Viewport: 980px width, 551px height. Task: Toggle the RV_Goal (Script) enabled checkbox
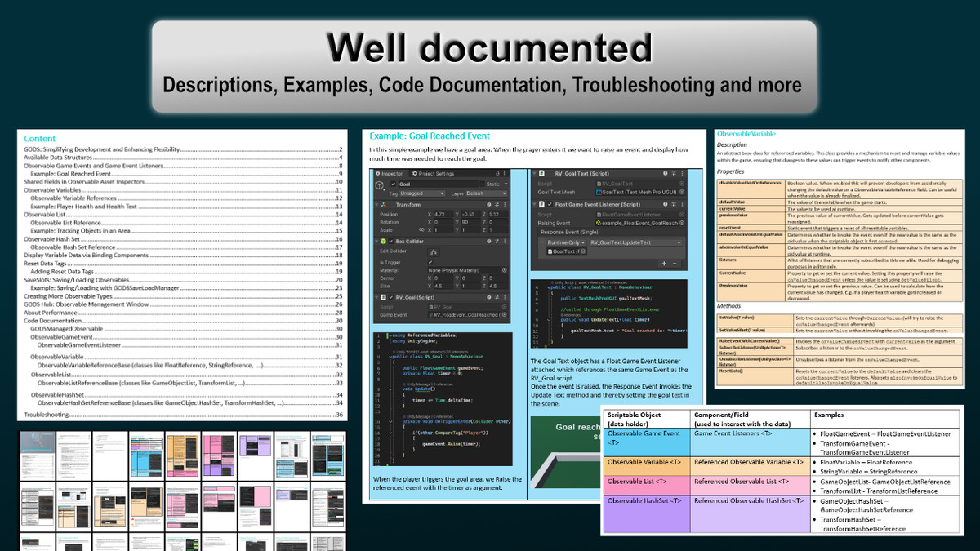[x=390, y=297]
